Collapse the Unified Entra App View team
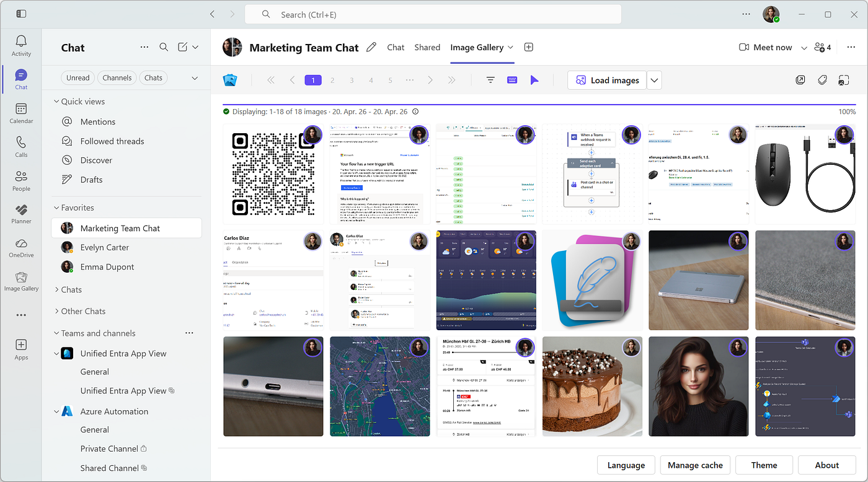The width and height of the screenshot is (868, 482). pos(56,354)
